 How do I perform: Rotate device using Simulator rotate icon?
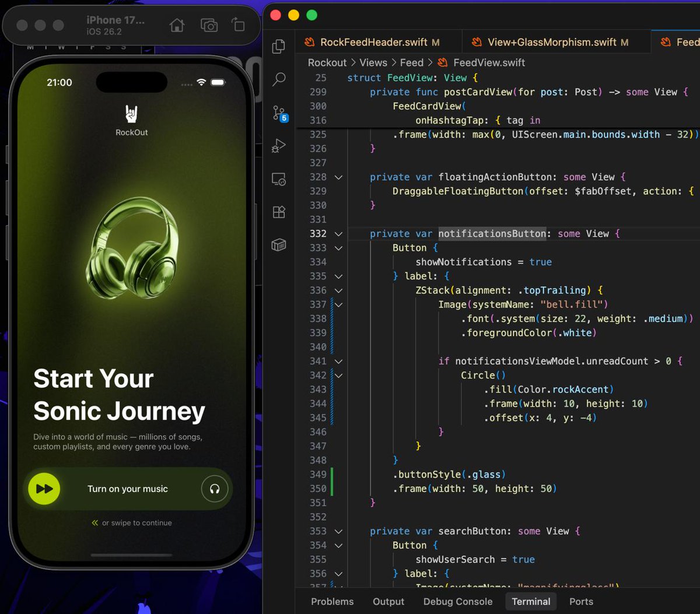pyautogui.click(x=238, y=24)
